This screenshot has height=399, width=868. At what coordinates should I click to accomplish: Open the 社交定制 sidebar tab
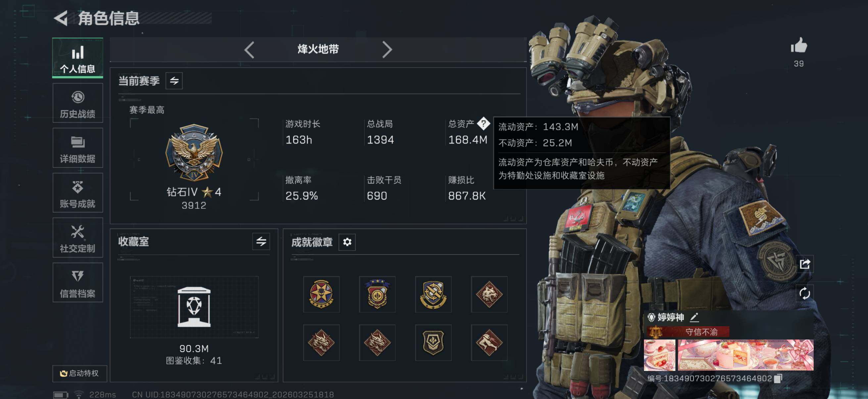pos(77,237)
